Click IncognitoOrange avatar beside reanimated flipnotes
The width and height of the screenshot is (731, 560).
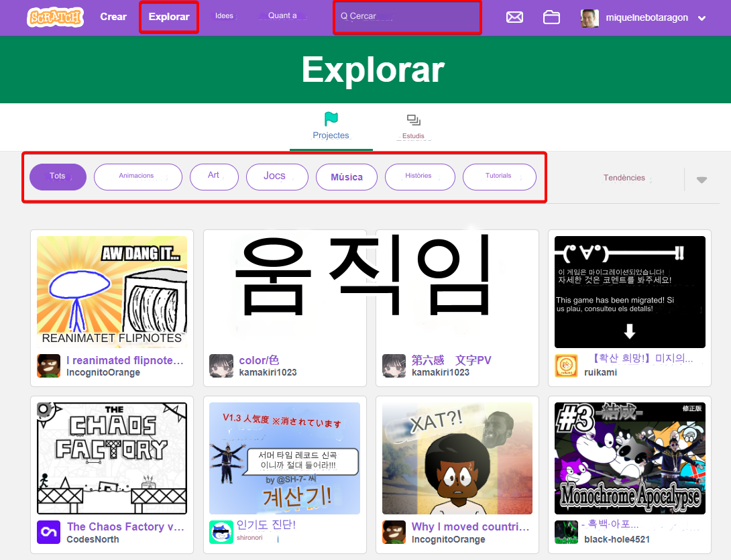click(48, 366)
